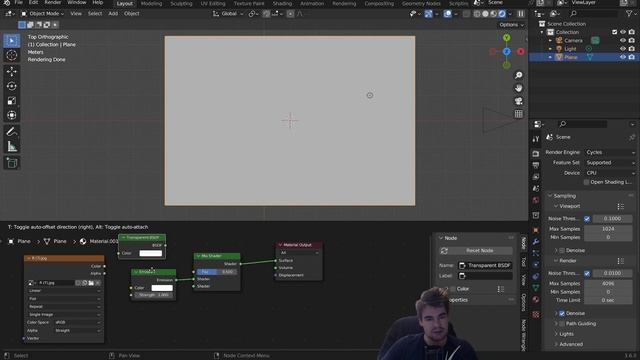Viewport: 640px width, 360px height.
Task: Adjust the Mix Shader Fac slider
Action: [217, 271]
